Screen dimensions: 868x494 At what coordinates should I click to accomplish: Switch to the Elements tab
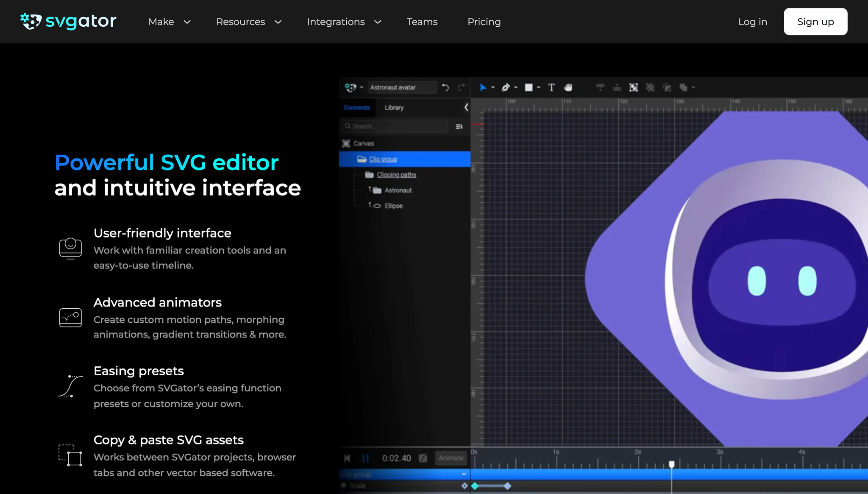pyautogui.click(x=357, y=108)
